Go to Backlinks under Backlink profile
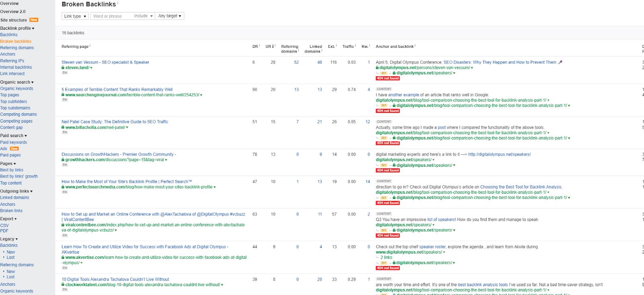This screenshot has width=644, height=295. coord(9,35)
